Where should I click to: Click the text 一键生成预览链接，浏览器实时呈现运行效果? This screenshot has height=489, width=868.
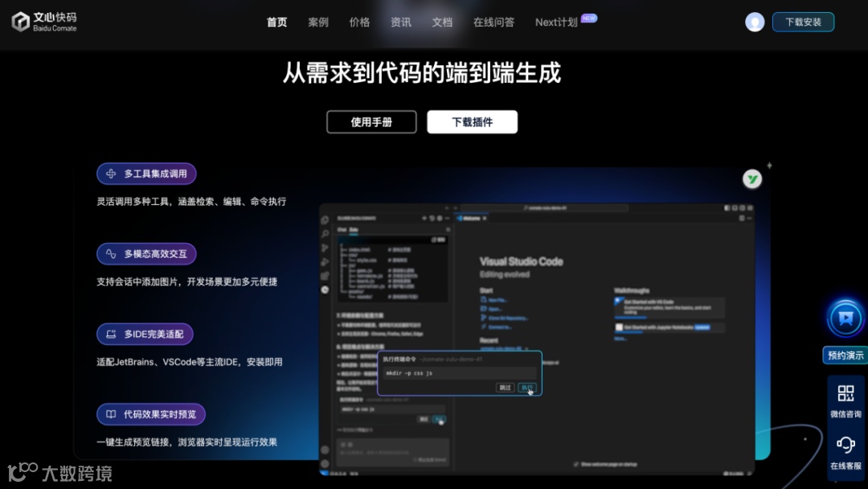click(187, 442)
